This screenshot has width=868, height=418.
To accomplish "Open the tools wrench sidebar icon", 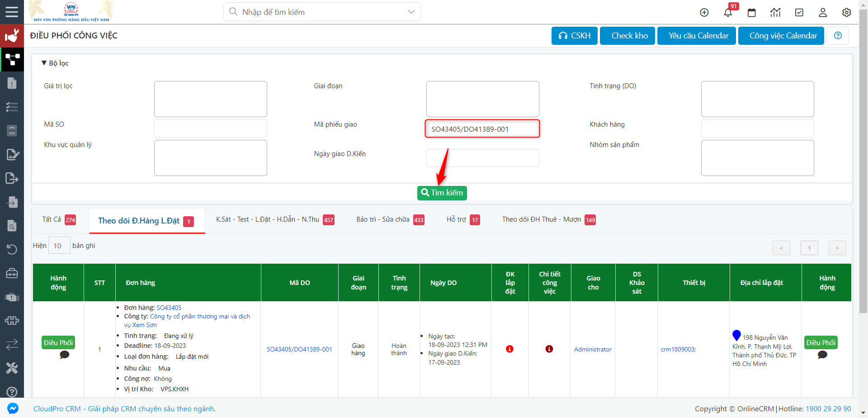I will (12, 368).
